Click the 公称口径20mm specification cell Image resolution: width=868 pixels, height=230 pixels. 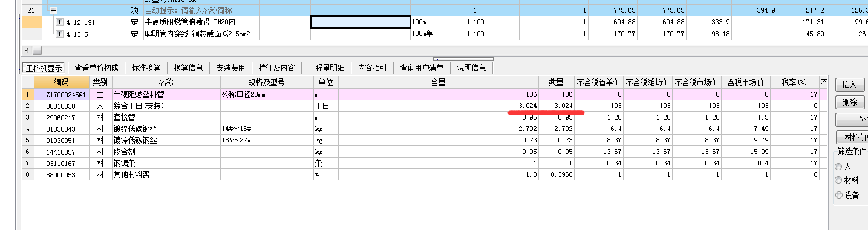click(x=267, y=94)
